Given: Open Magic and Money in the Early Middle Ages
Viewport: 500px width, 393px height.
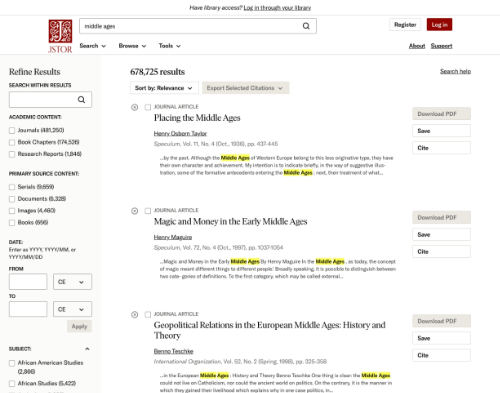Looking at the screenshot, I should [230, 222].
